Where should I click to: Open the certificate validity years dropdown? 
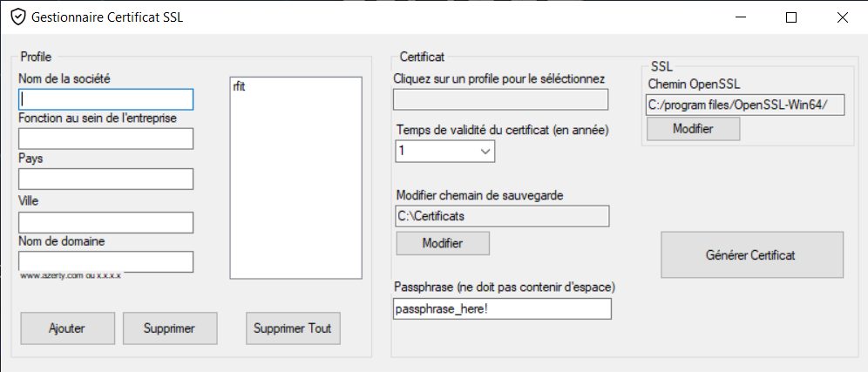point(445,151)
